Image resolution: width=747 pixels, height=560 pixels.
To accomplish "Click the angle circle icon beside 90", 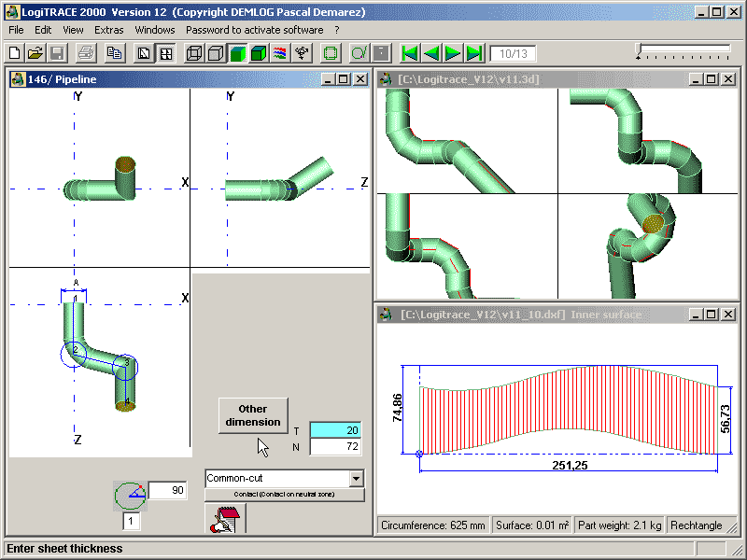I will pyautogui.click(x=130, y=496).
